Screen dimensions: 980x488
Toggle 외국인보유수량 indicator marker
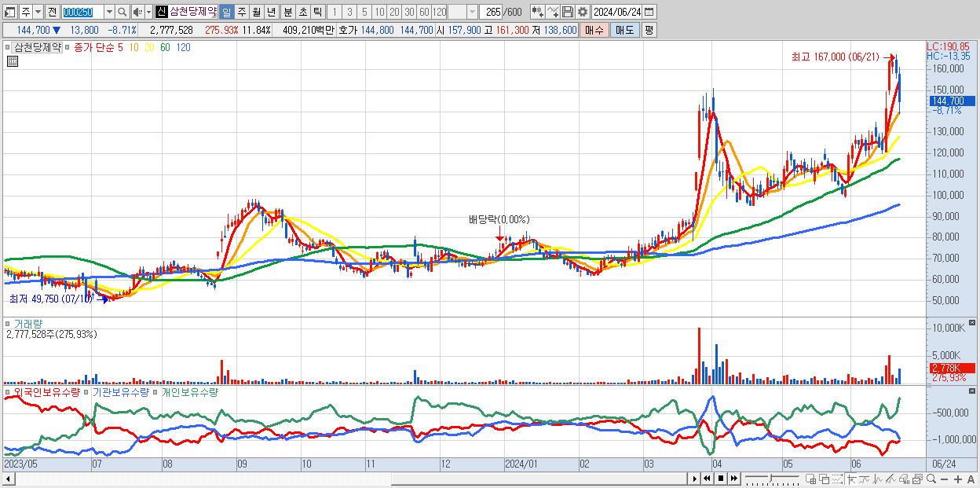9,391
